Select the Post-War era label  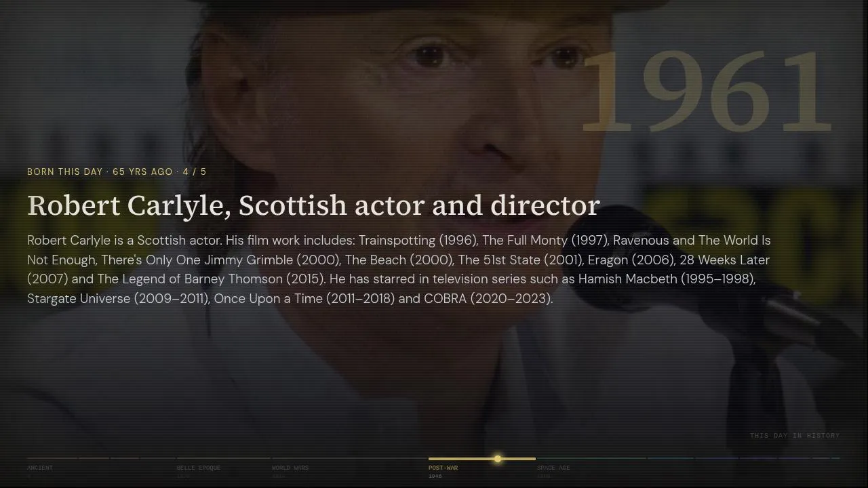(x=443, y=468)
